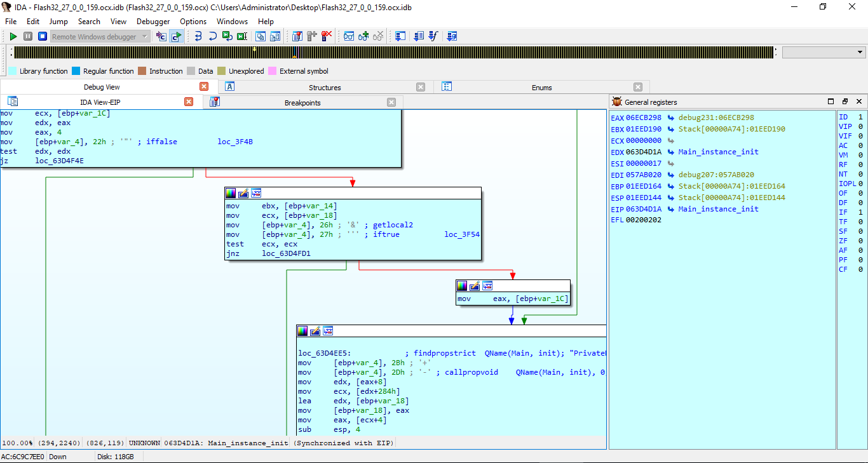Click the yellow marker in the navigation band
868x463 pixels.
click(255, 49)
